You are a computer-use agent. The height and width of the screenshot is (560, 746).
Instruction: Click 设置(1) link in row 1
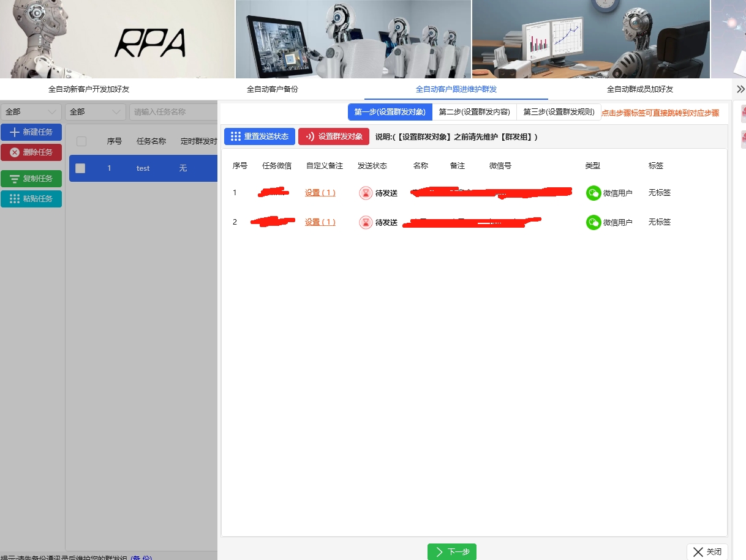(320, 193)
